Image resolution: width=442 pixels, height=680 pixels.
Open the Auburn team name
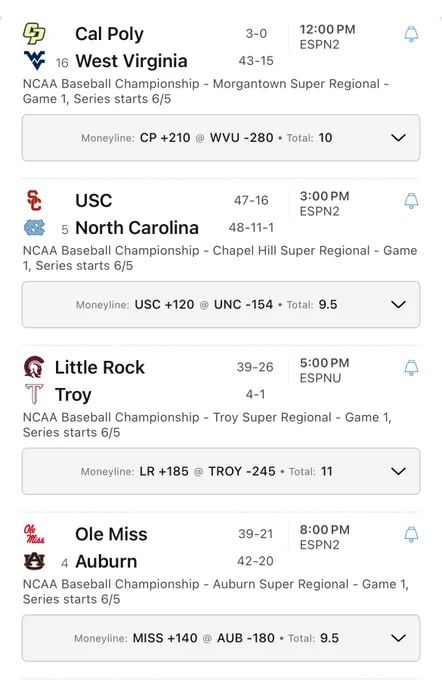point(106,561)
